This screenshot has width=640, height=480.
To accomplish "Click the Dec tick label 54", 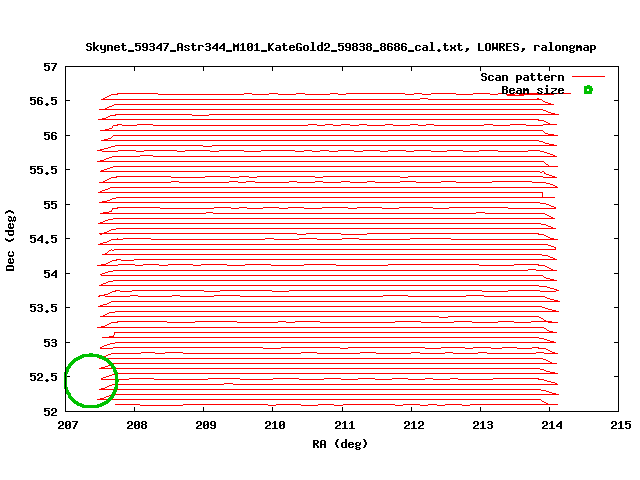I will [x=51, y=274].
